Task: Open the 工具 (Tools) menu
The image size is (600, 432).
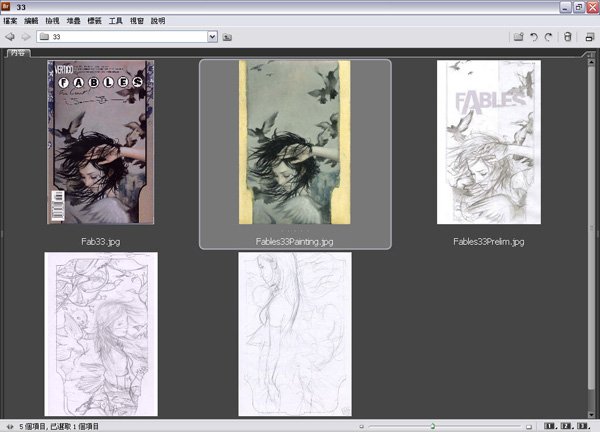Action: point(116,20)
